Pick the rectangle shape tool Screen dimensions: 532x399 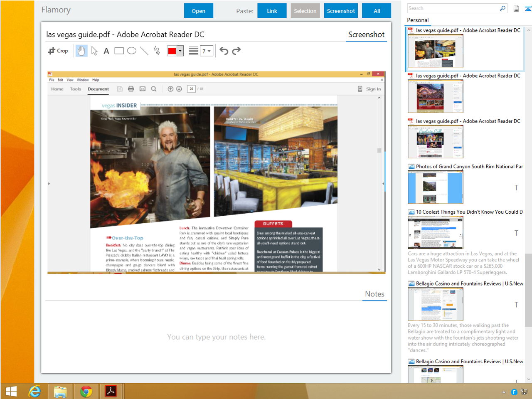click(119, 51)
